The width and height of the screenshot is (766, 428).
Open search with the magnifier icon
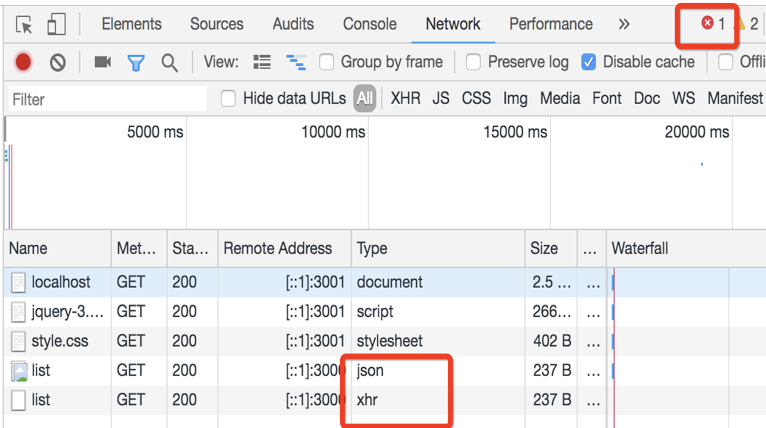[x=170, y=63]
